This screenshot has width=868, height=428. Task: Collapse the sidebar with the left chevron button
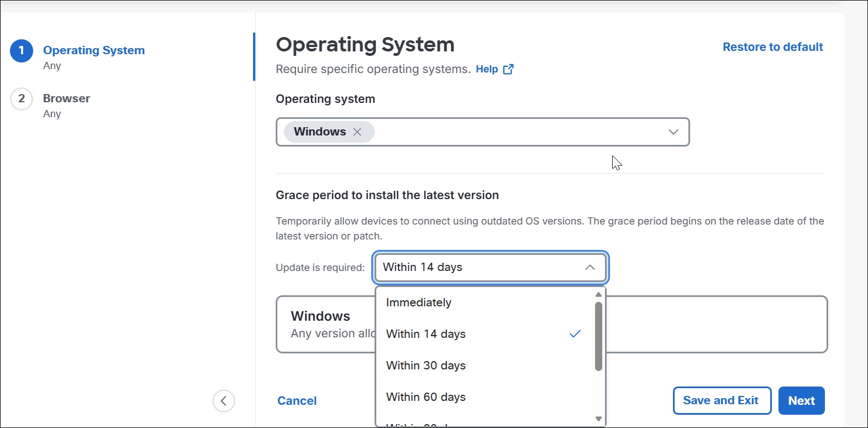(224, 401)
